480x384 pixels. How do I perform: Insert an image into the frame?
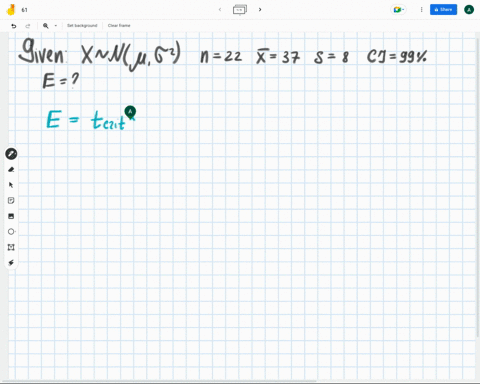click(11, 216)
